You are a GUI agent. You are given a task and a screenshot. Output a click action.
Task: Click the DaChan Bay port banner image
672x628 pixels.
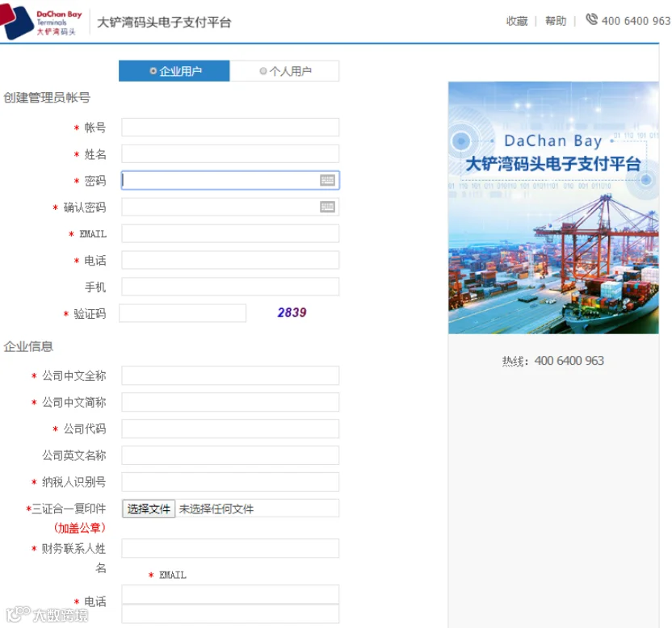tap(553, 207)
